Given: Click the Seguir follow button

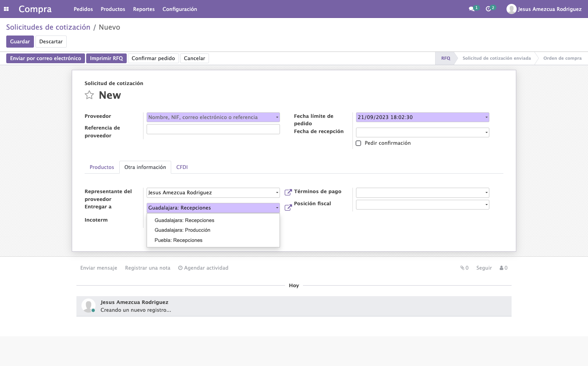Looking at the screenshot, I should point(484,268).
